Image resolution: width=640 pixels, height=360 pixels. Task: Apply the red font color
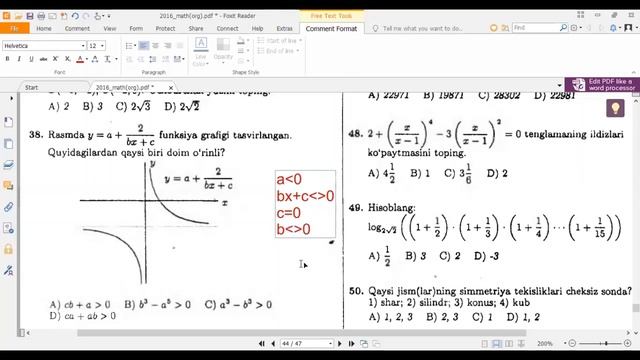point(80,59)
